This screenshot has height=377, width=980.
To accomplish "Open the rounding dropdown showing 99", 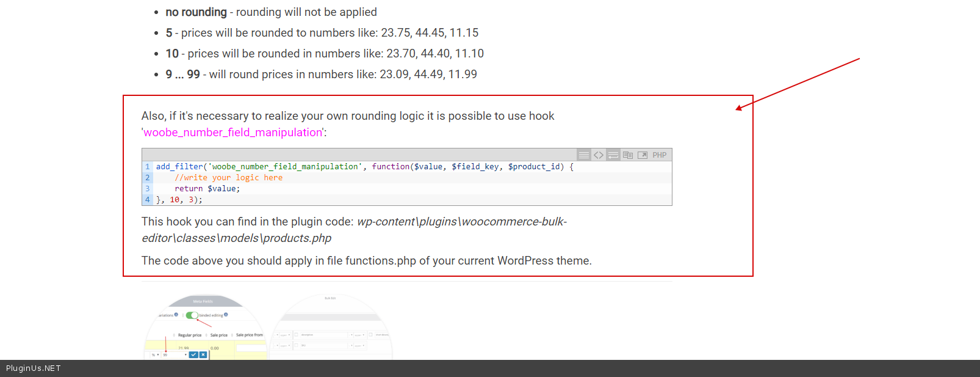I will (x=175, y=354).
